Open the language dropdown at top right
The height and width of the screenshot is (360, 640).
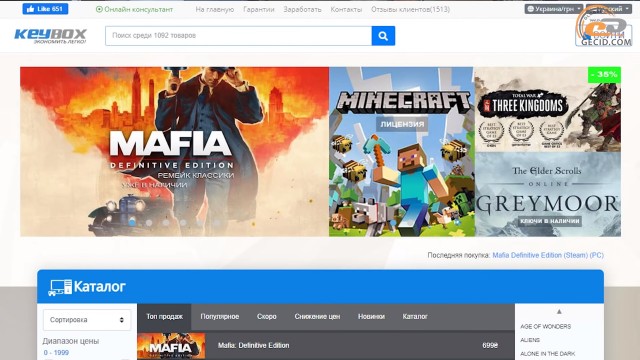[x=609, y=9]
